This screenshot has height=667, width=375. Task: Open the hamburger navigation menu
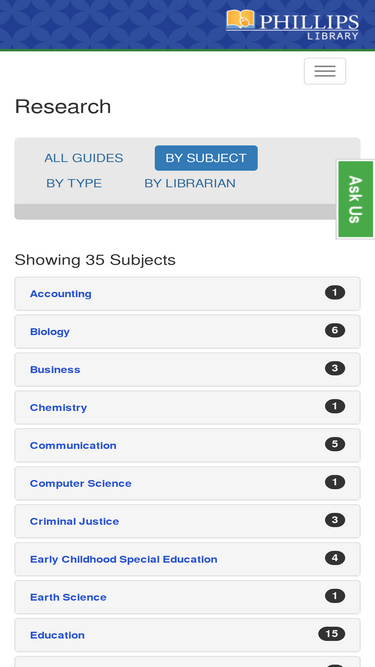click(325, 71)
